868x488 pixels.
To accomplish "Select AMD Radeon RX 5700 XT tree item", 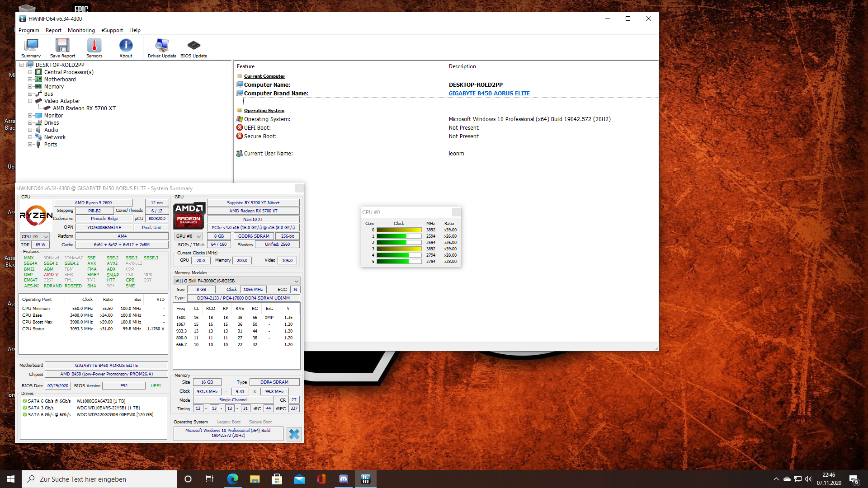I will pyautogui.click(x=84, y=108).
